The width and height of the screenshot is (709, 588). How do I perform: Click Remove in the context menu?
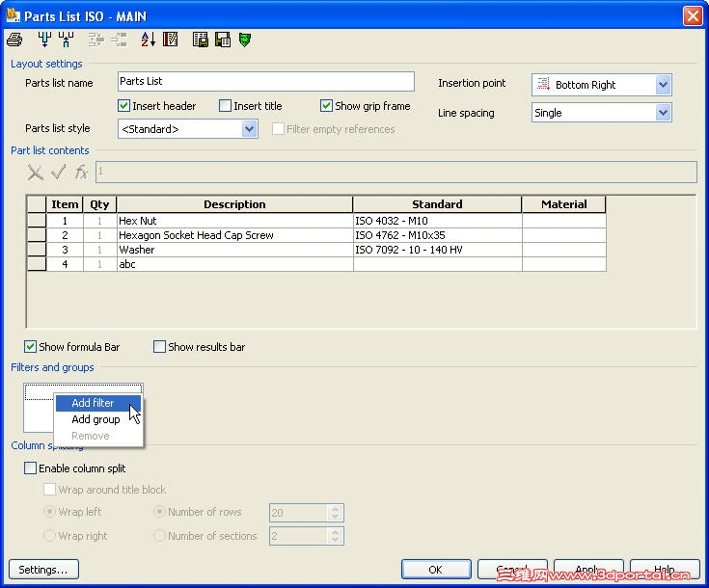click(98, 436)
